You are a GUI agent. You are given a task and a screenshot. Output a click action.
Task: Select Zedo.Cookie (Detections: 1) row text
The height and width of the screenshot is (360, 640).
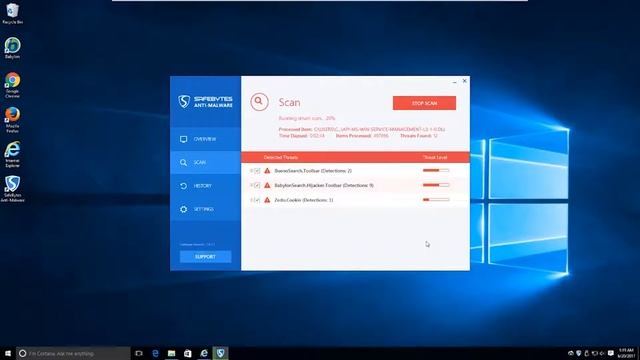(304, 200)
